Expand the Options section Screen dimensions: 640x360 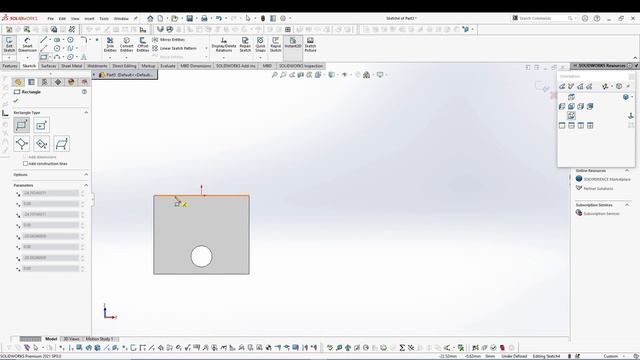click(86, 175)
